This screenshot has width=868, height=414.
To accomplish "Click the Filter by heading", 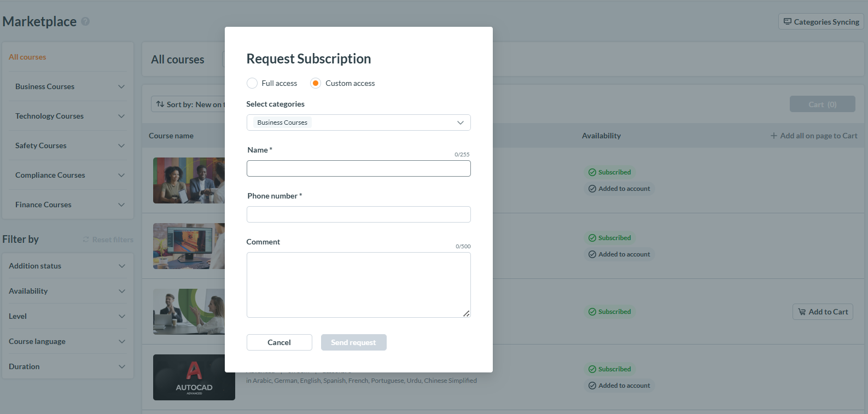I will (x=20, y=239).
